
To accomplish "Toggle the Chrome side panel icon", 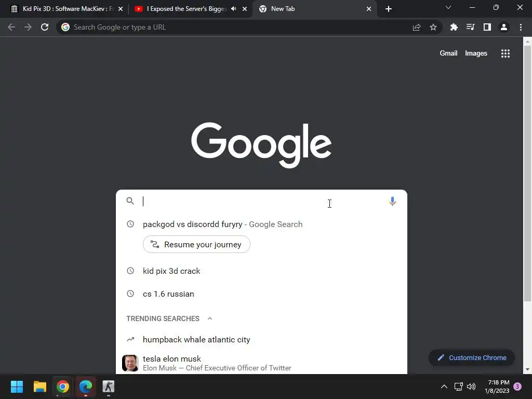I will [487, 27].
